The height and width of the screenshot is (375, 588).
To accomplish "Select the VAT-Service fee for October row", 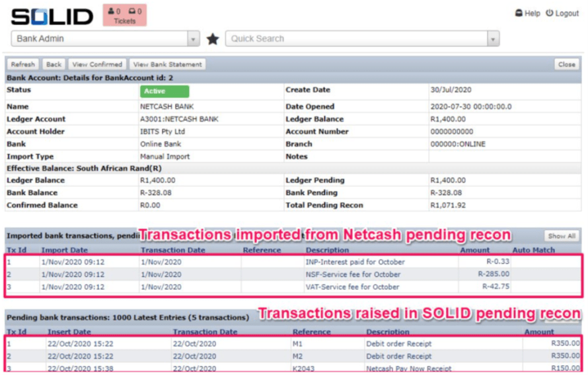I will tap(352, 287).
